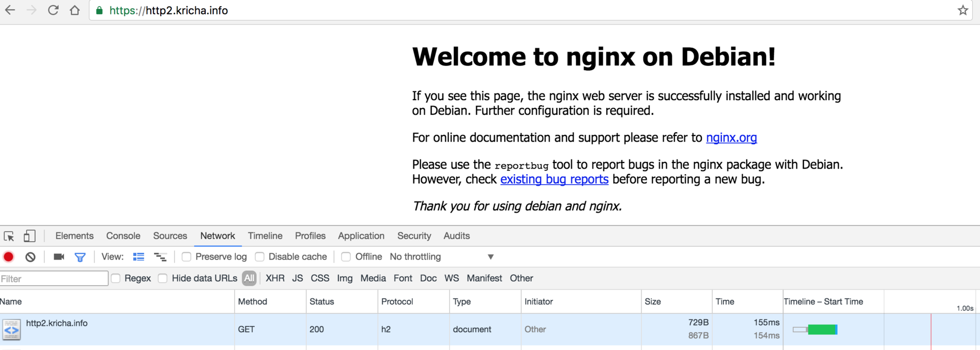Open the existing bug reports link
This screenshot has width=980, height=350.
(x=554, y=180)
